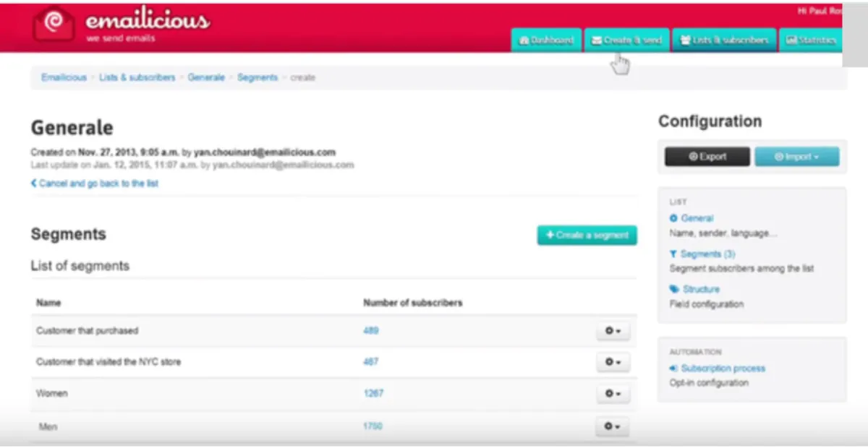Click Lists & subscribers breadcrumb link
The image size is (868, 448).
[137, 77]
